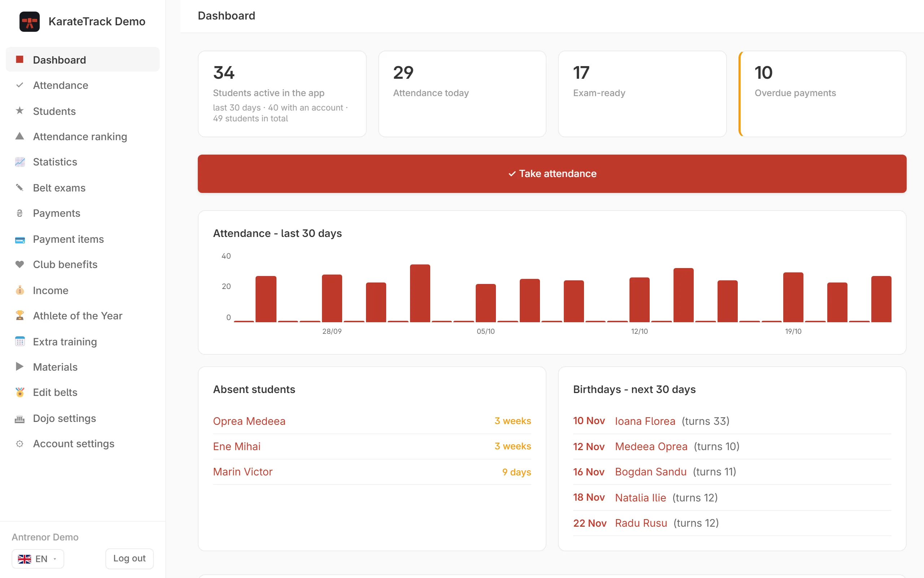Open Medeea Oprea birthday entry
The height and width of the screenshot is (578, 924).
tap(651, 446)
